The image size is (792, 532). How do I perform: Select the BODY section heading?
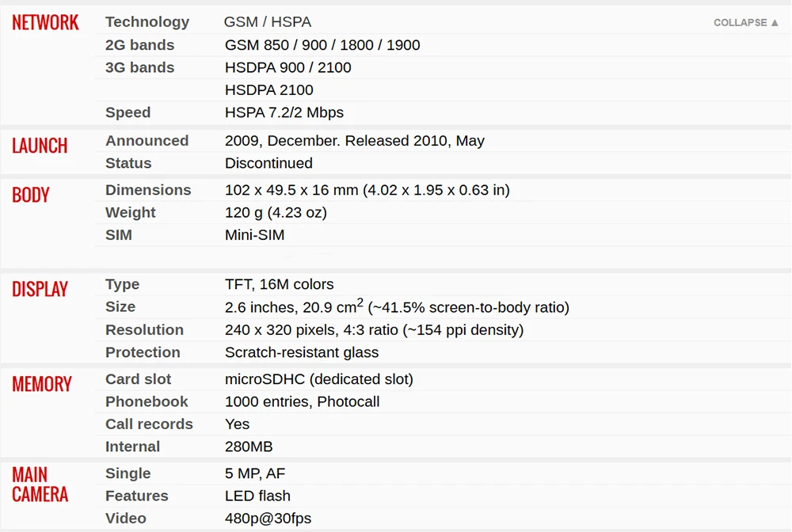31,195
